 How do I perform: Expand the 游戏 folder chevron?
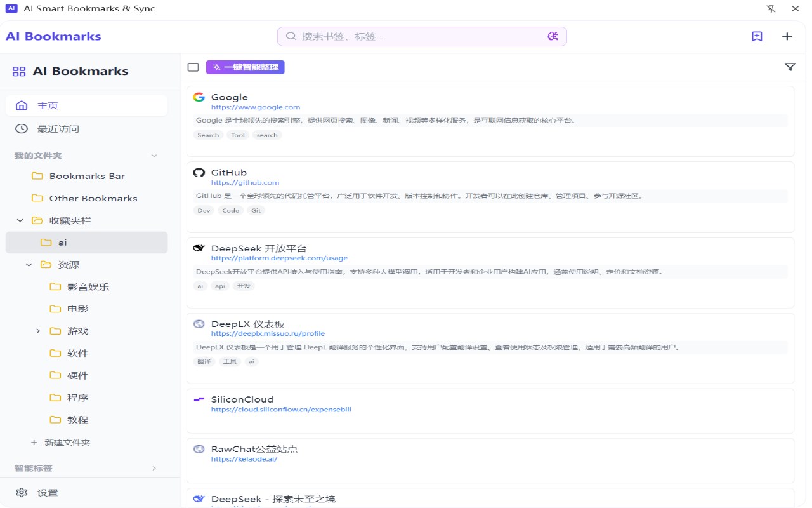(x=38, y=331)
